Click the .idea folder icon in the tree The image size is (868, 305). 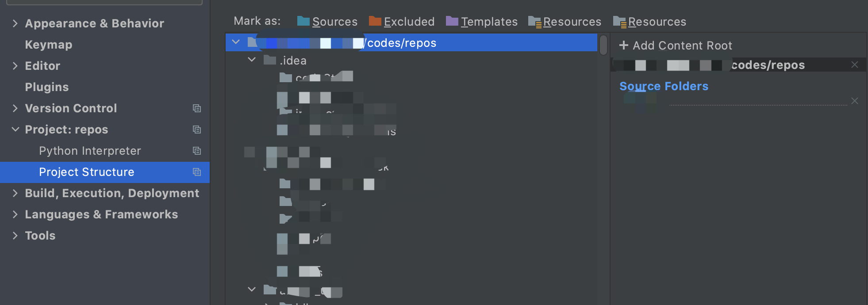click(270, 60)
